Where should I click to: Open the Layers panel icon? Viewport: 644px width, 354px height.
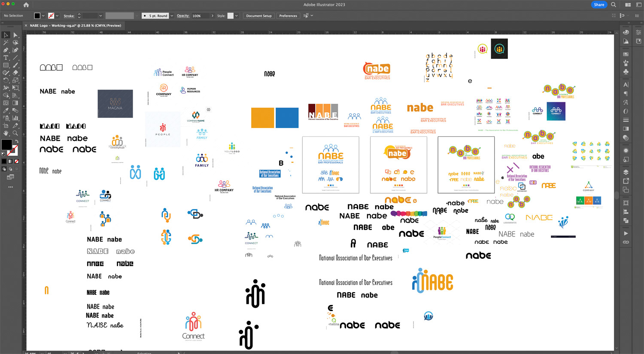click(626, 172)
